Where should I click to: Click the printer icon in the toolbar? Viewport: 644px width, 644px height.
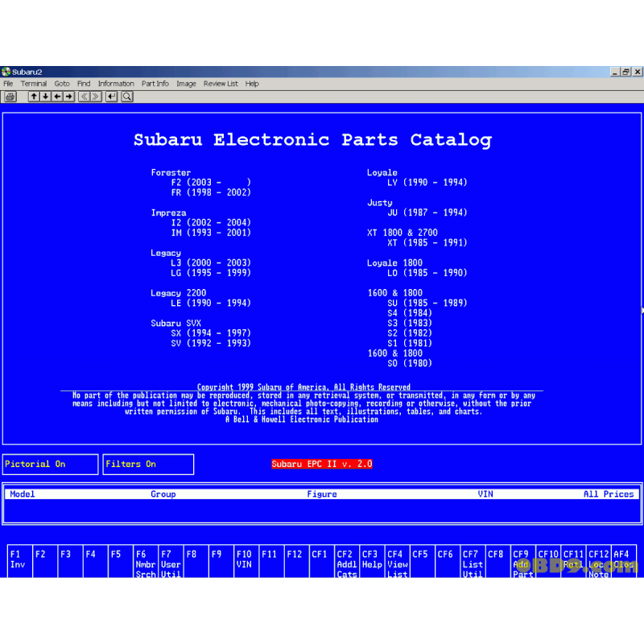(10, 97)
